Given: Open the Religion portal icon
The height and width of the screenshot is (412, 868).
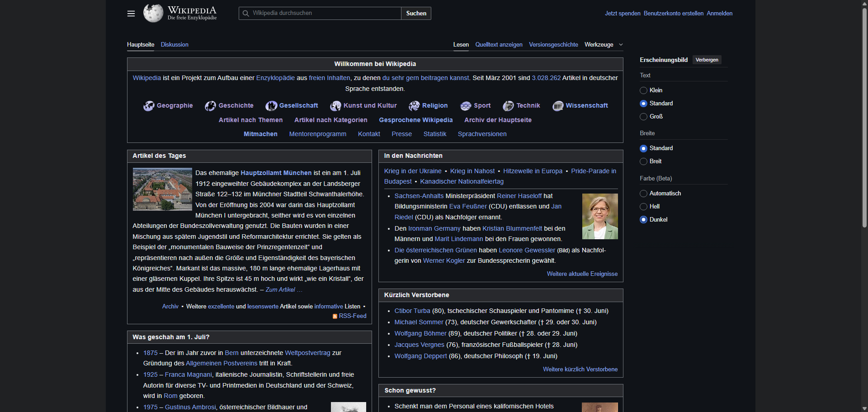Looking at the screenshot, I should coord(414,106).
